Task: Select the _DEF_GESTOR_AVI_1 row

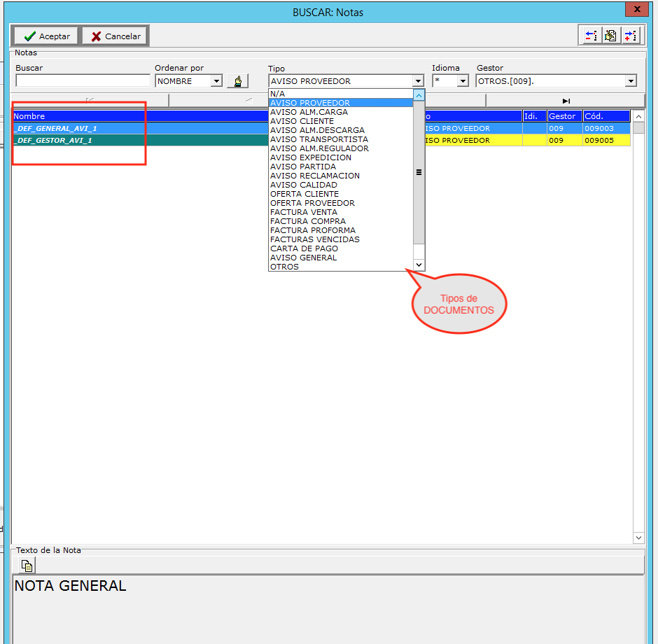Action: point(140,141)
